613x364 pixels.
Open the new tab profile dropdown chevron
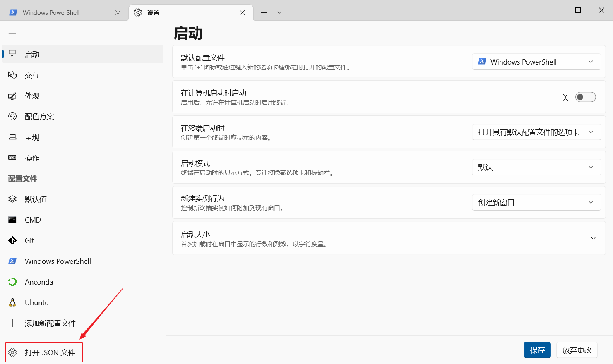pyautogui.click(x=279, y=12)
